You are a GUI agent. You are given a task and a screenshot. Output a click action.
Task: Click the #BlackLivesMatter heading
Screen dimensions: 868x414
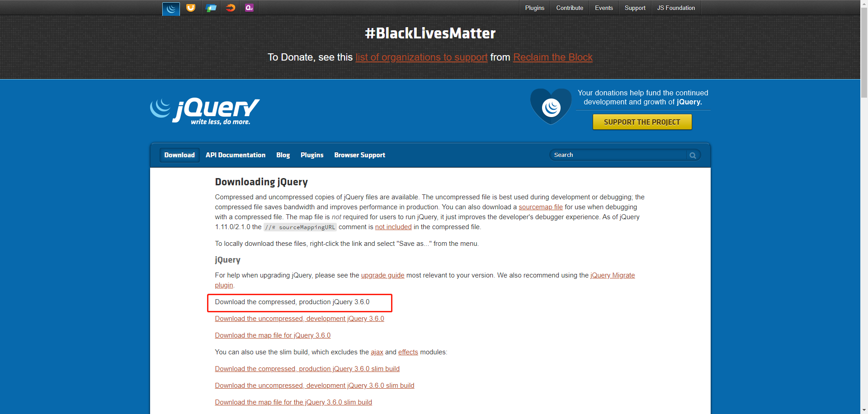[430, 33]
